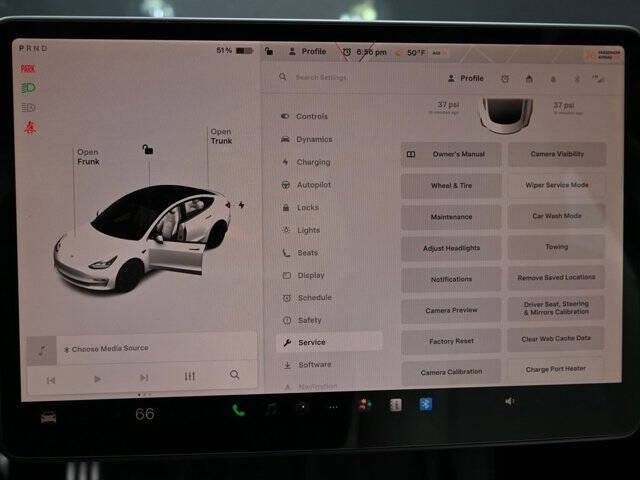Open the green Phone app
The image size is (640, 480).
pyautogui.click(x=238, y=410)
